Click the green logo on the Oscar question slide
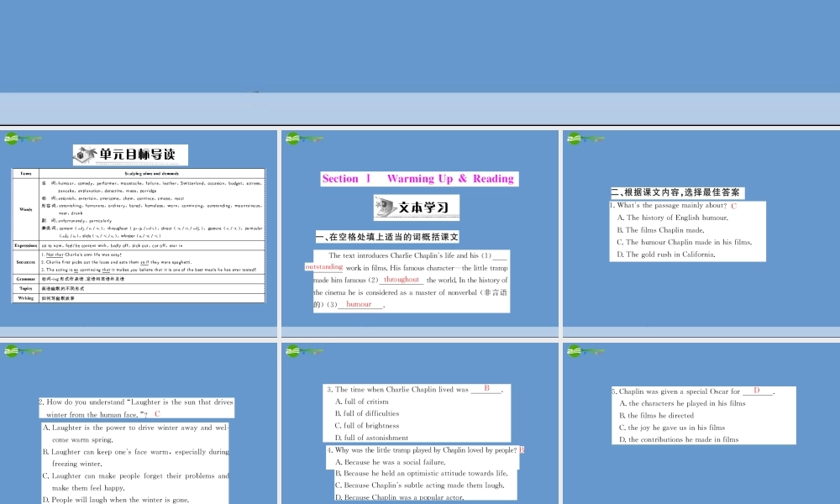This screenshot has width=840, height=504. tap(585, 351)
